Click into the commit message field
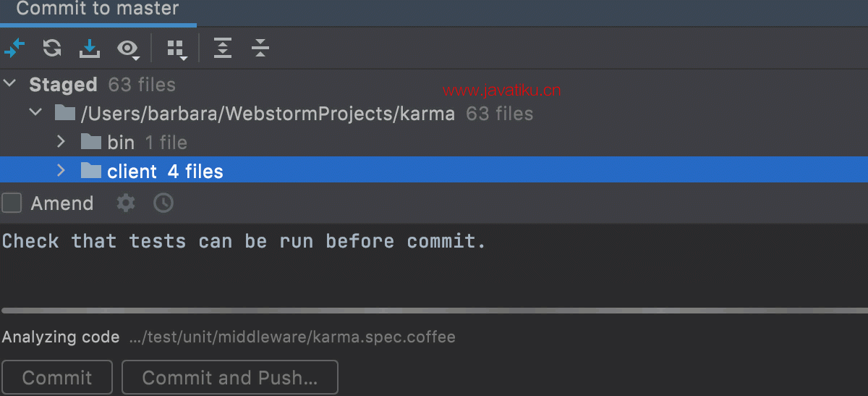This screenshot has height=396, width=868. click(x=434, y=264)
